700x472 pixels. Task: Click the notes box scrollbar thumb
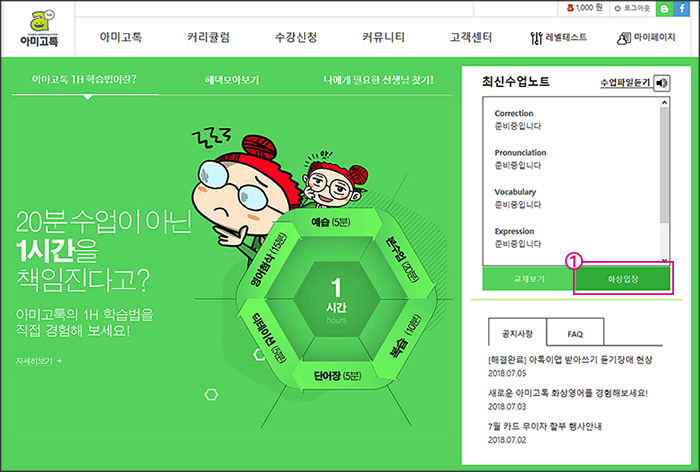664,165
